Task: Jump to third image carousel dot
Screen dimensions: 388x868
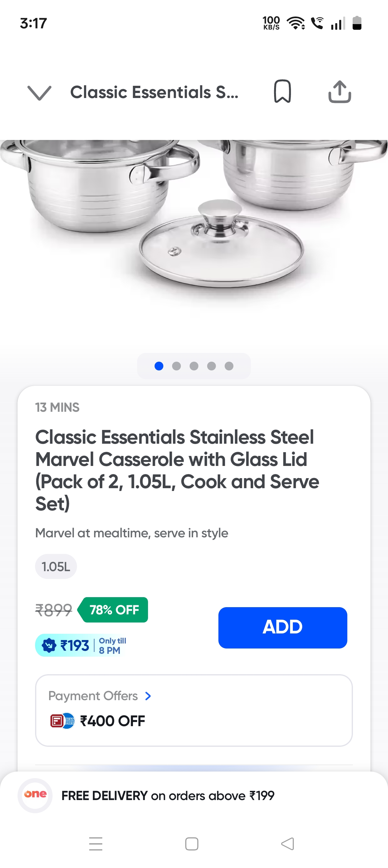Action: click(x=194, y=366)
